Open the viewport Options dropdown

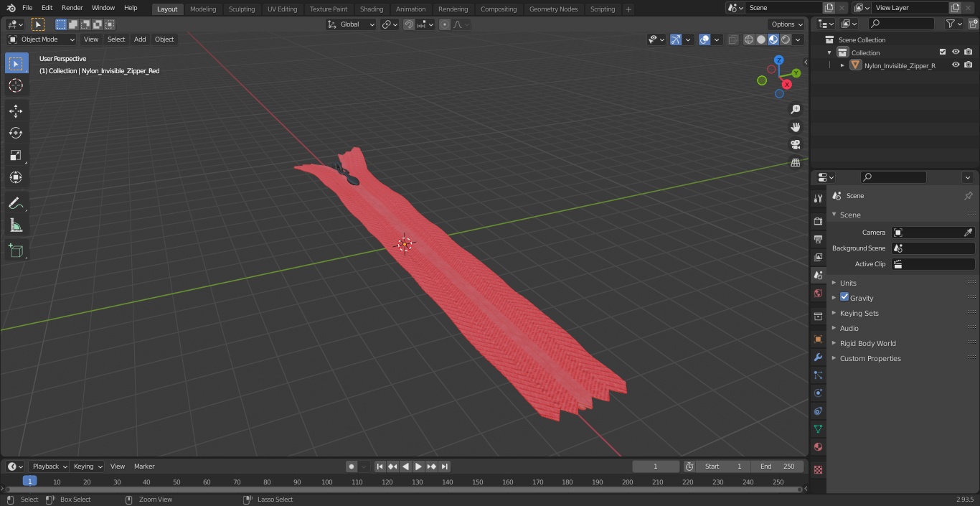[787, 24]
